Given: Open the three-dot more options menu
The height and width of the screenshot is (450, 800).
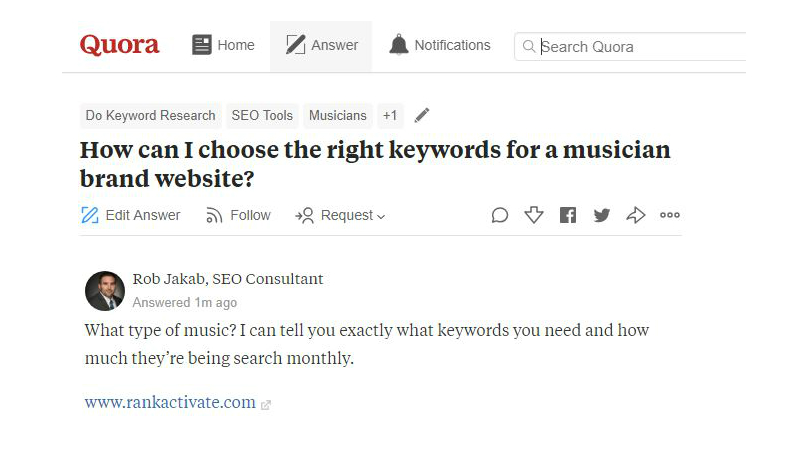Looking at the screenshot, I should (x=670, y=215).
